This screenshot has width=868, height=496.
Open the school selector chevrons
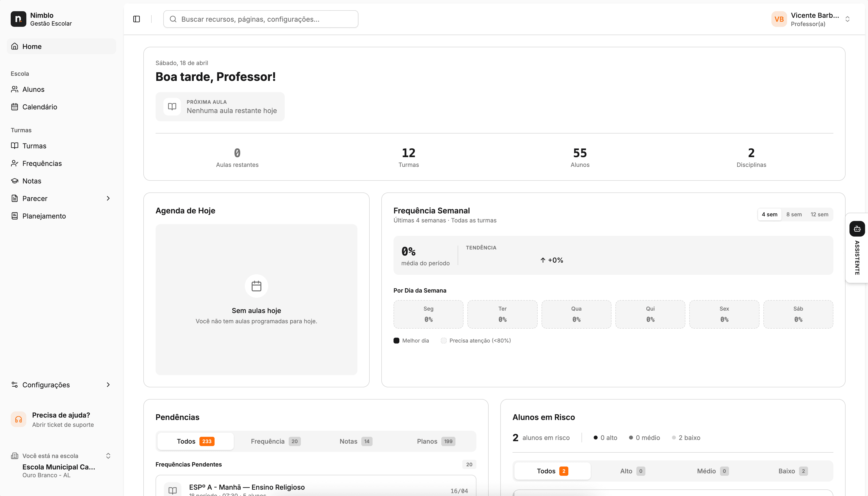coord(108,456)
